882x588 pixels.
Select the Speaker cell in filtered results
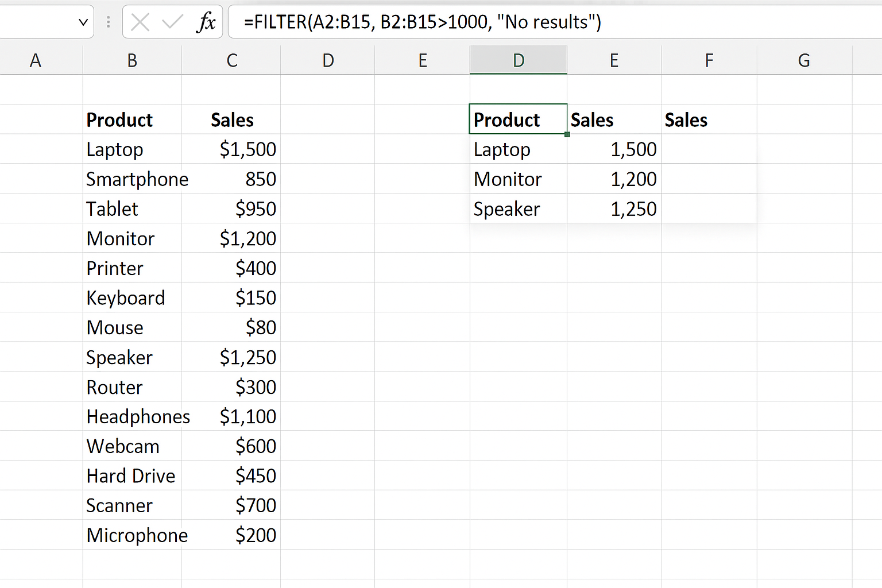tap(518, 209)
